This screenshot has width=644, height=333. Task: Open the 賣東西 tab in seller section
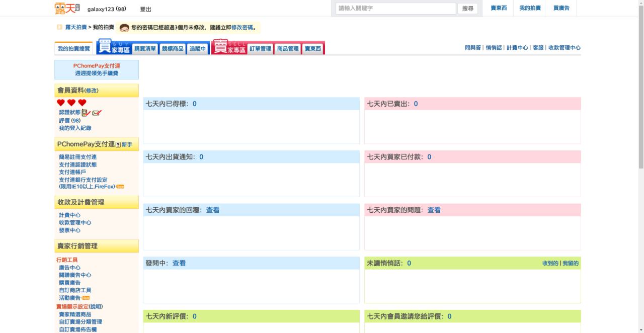coord(313,49)
